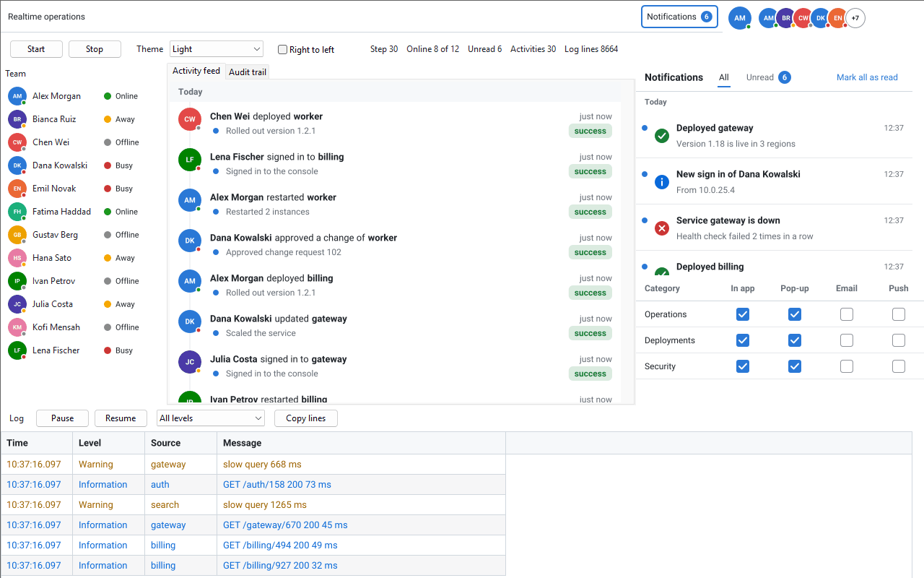Image resolution: width=924 pixels, height=578 pixels.
Task: Uncheck Deployments Pop-up notifications
Action: [x=795, y=340]
